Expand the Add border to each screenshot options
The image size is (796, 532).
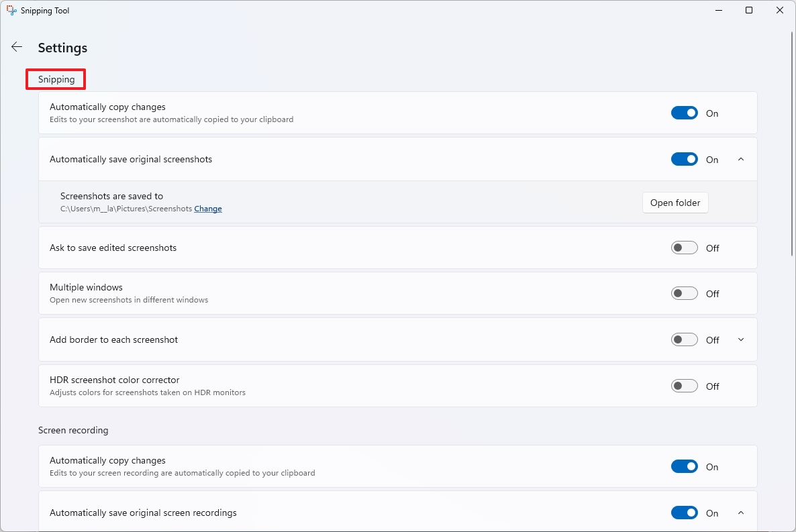[x=740, y=339]
